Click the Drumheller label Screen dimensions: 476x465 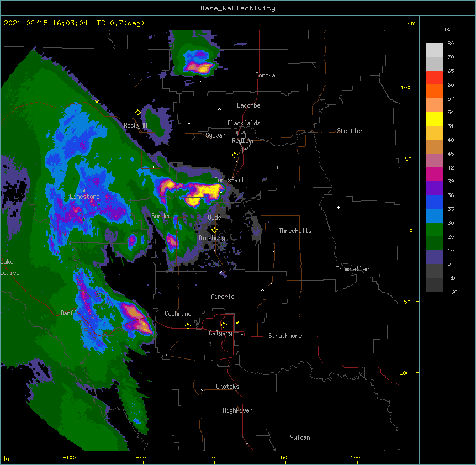pyautogui.click(x=352, y=269)
